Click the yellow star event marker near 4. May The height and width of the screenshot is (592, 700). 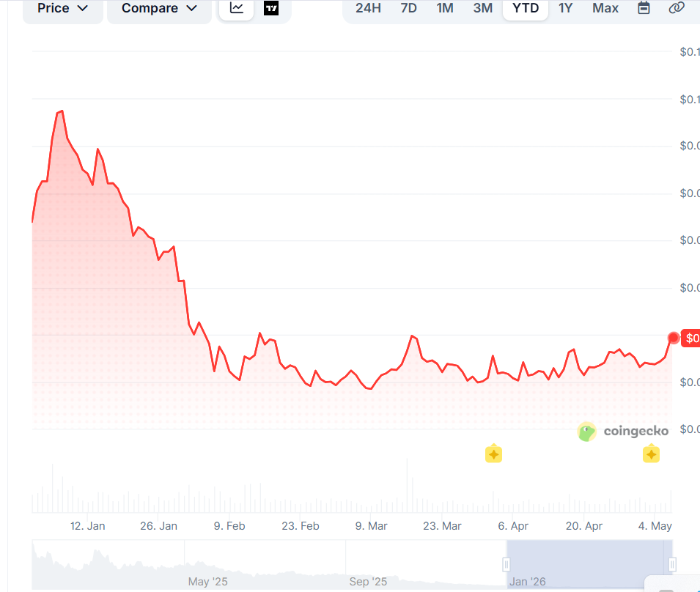click(651, 454)
